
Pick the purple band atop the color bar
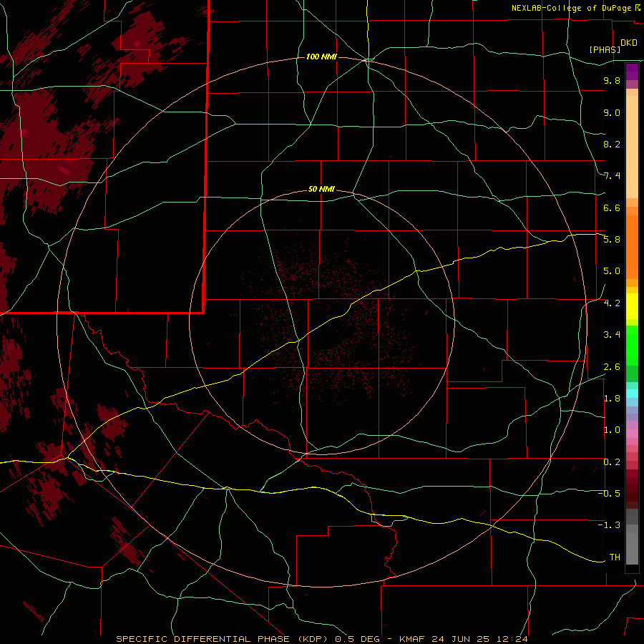[632, 72]
